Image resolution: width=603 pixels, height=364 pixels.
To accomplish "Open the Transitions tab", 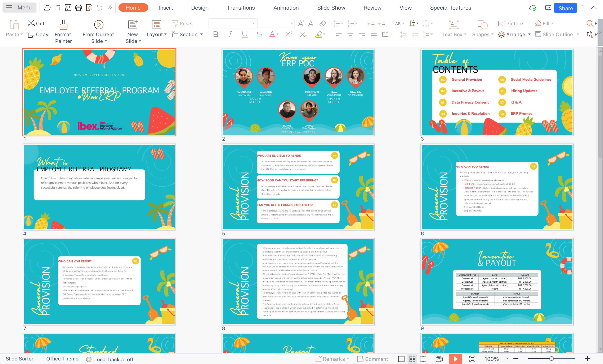I will (241, 8).
